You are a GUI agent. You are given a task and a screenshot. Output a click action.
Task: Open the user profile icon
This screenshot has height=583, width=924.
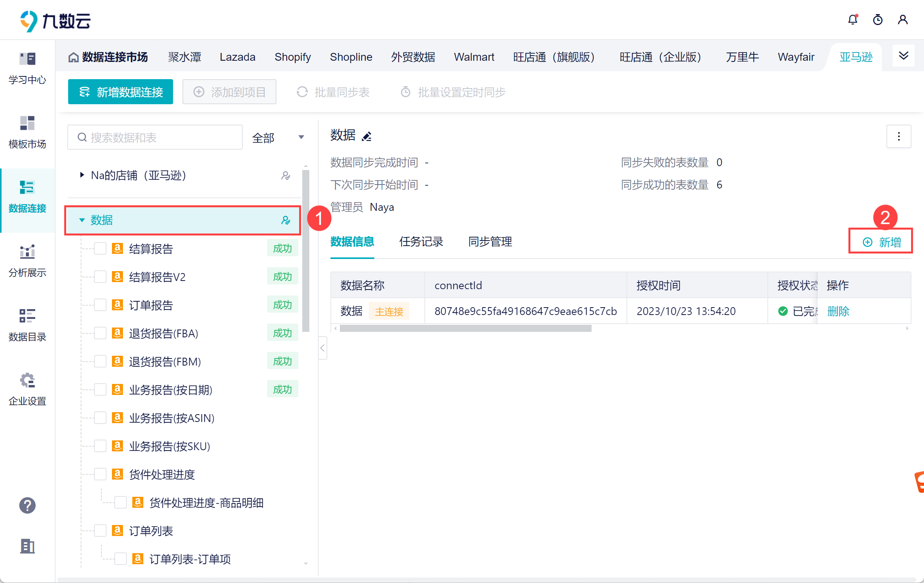coord(902,20)
